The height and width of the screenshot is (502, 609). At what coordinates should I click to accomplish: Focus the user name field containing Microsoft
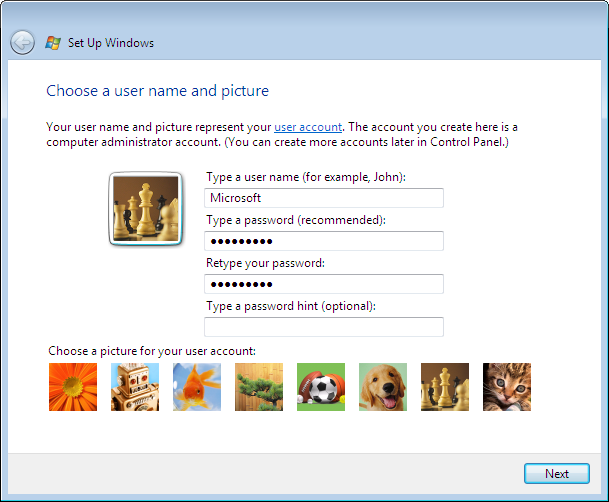click(324, 198)
